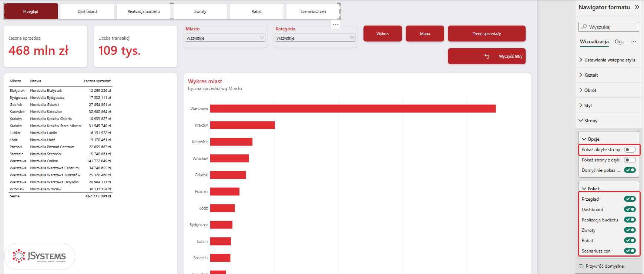Disable the Scenariusz cen page toggle
This screenshot has width=644, height=274.
tap(630, 251)
